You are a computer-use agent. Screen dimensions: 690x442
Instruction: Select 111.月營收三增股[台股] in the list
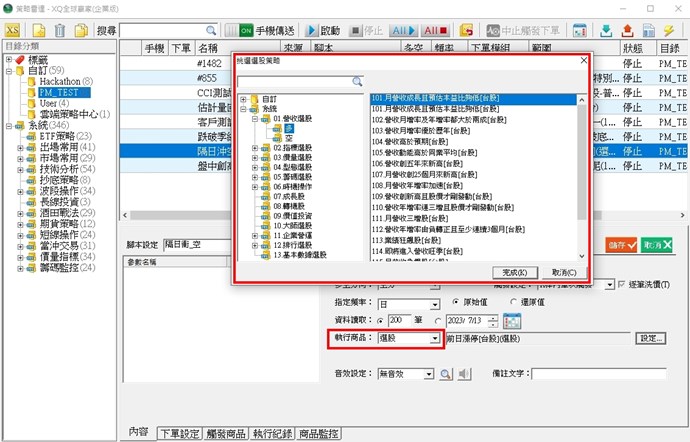coord(410,218)
